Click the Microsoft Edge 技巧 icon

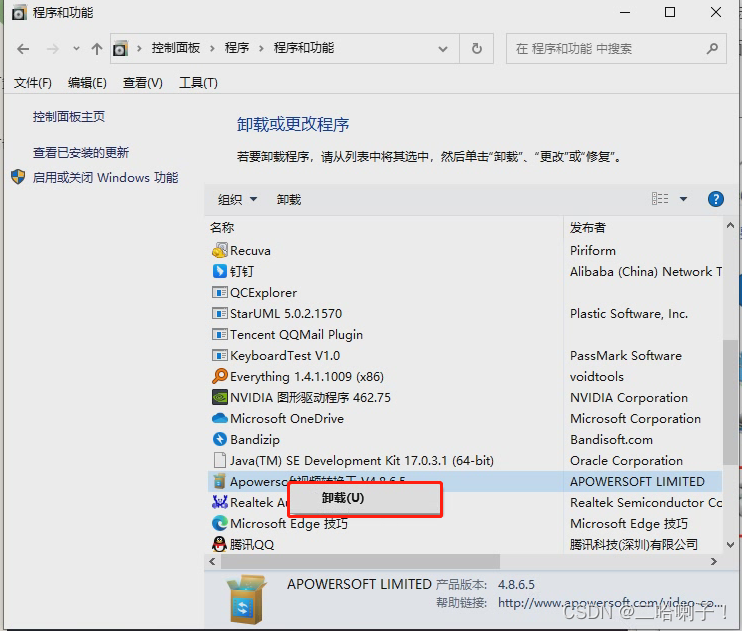coord(220,523)
